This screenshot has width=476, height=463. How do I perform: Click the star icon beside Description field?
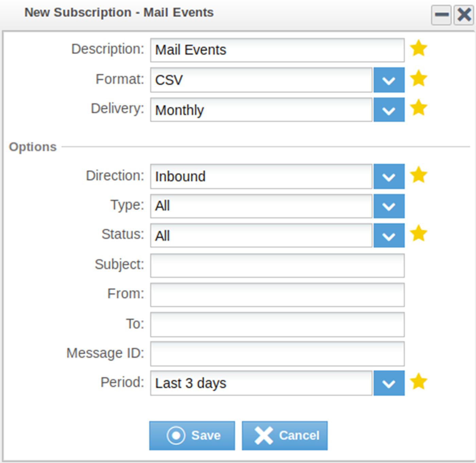click(x=419, y=48)
